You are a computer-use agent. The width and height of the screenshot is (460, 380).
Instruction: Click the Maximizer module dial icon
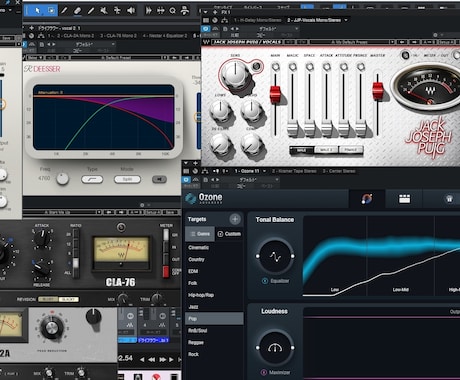tap(275, 348)
